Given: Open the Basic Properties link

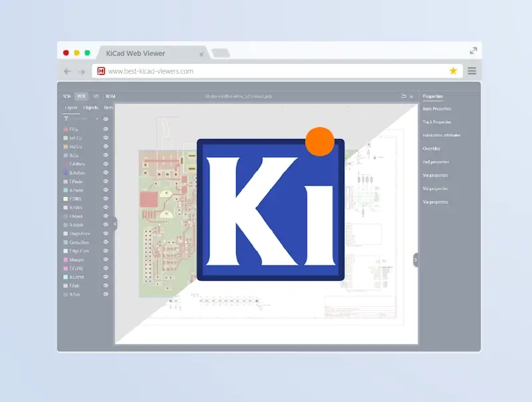Looking at the screenshot, I should click(x=438, y=108).
